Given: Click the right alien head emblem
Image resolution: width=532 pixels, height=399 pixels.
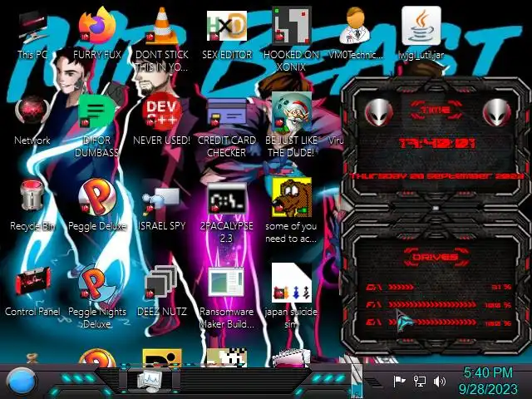Looking at the screenshot, I should point(496,113).
